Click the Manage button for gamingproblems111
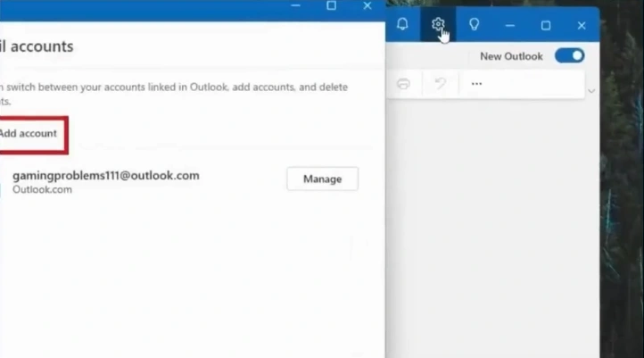This screenshot has height=358, width=644. click(x=322, y=179)
